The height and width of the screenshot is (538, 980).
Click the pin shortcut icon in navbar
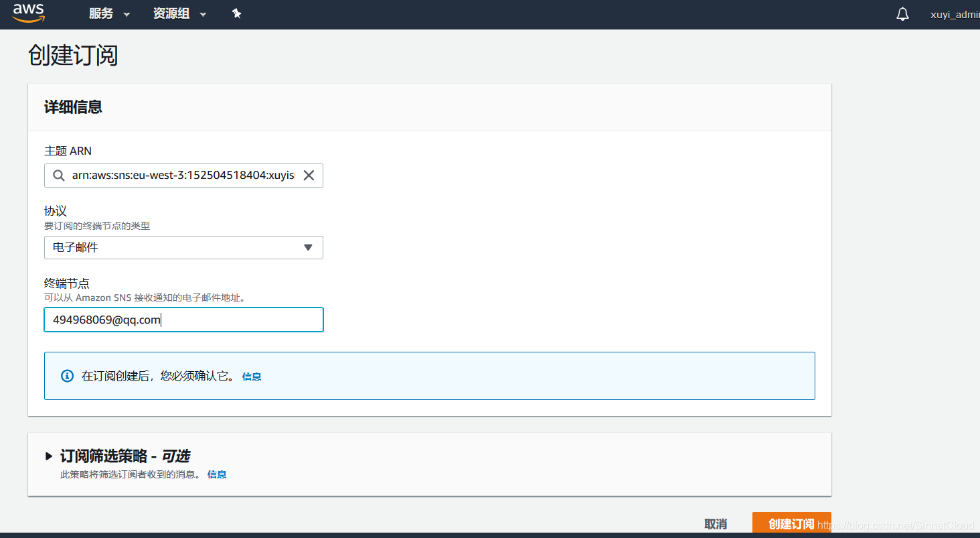[236, 13]
